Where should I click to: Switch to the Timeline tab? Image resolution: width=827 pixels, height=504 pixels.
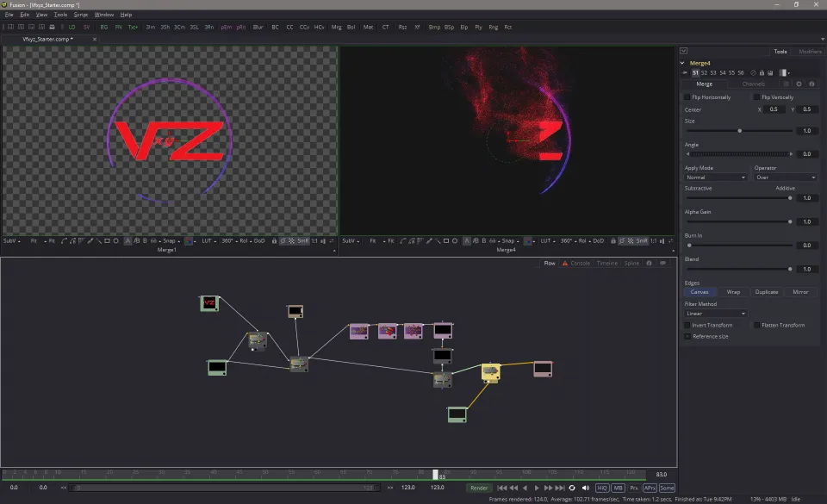tap(607, 263)
